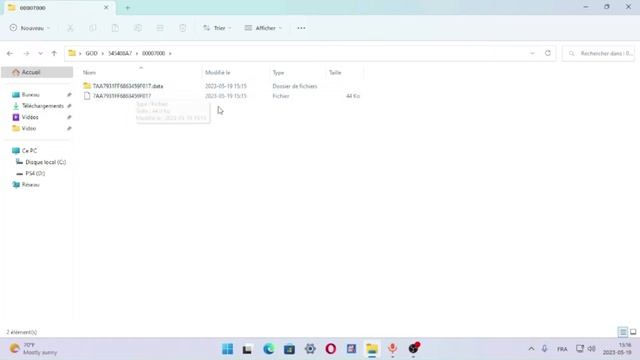The image size is (640, 360).
Task: Switch to details view icon in status bar
Action: (623, 332)
